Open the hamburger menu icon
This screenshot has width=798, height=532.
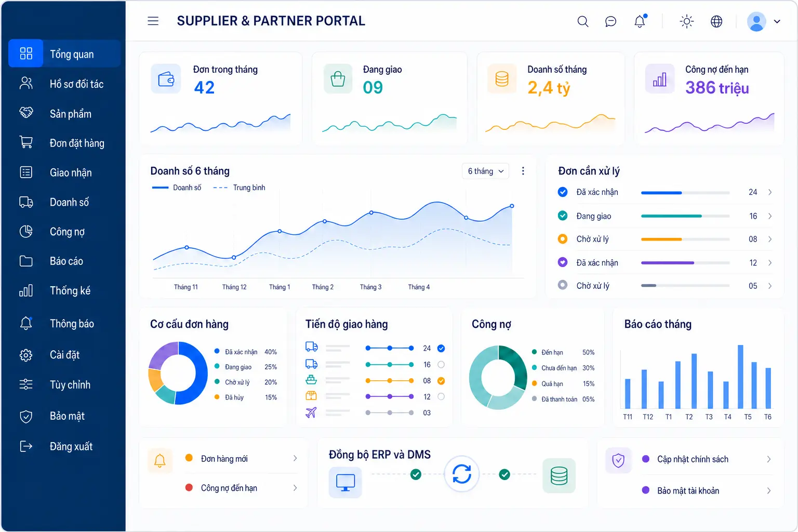coord(153,21)
